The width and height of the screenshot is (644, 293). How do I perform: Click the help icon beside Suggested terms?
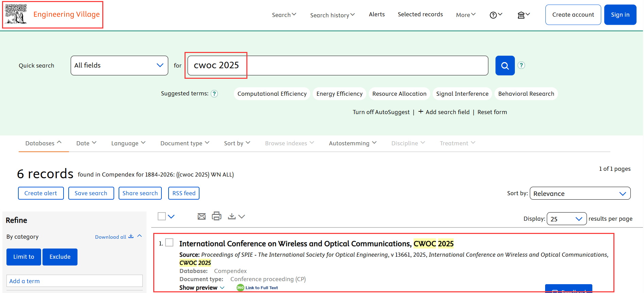pyautogui.click(x=214, y=94)
